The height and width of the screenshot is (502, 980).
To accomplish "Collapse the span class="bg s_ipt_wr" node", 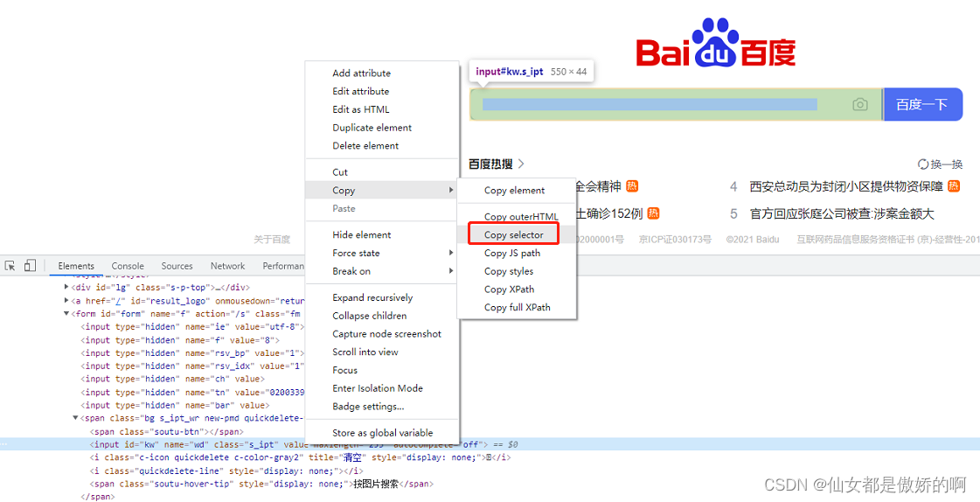I will click(76, 418).
